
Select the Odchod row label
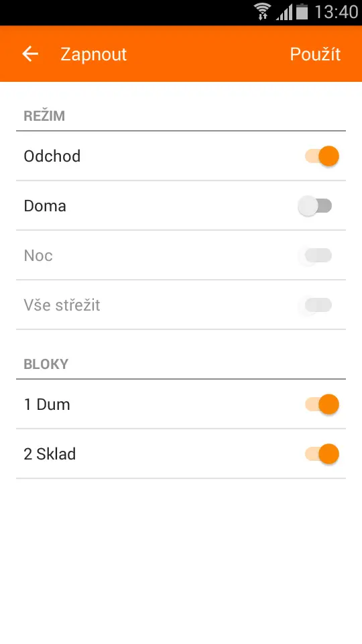coord(52,156)
